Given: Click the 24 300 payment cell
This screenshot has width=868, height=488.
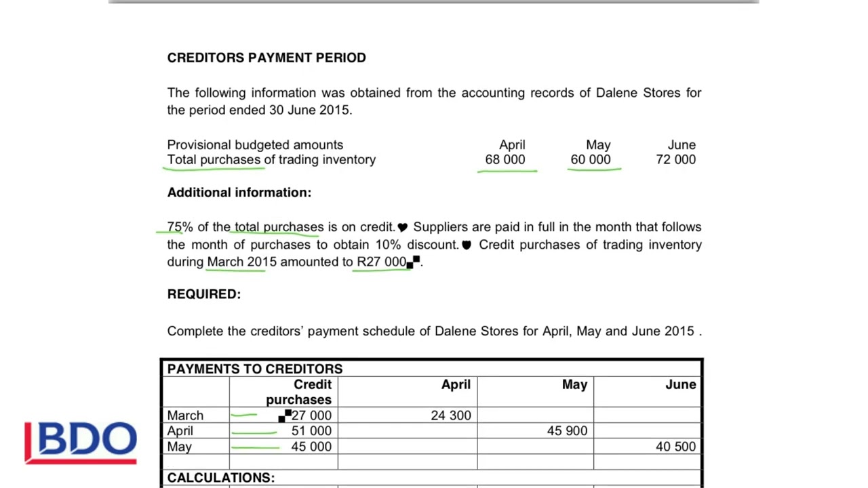Looking at the screenshot, I should tap(451, 415).
